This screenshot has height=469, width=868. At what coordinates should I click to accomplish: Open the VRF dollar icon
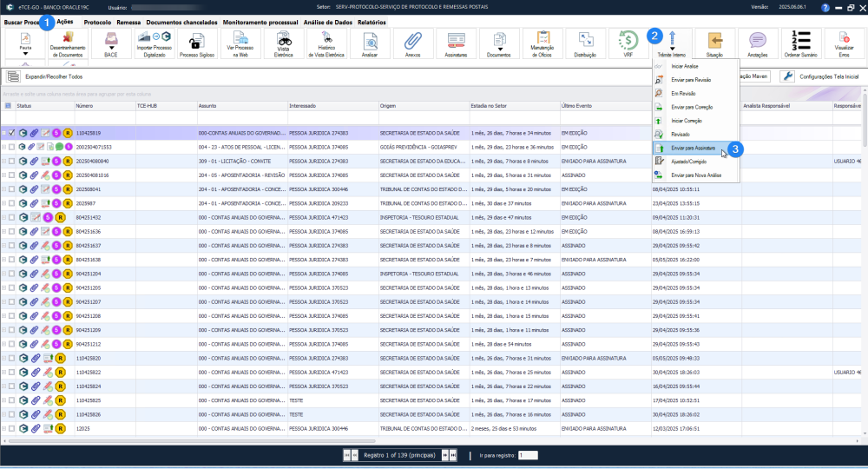pos(628,43)
